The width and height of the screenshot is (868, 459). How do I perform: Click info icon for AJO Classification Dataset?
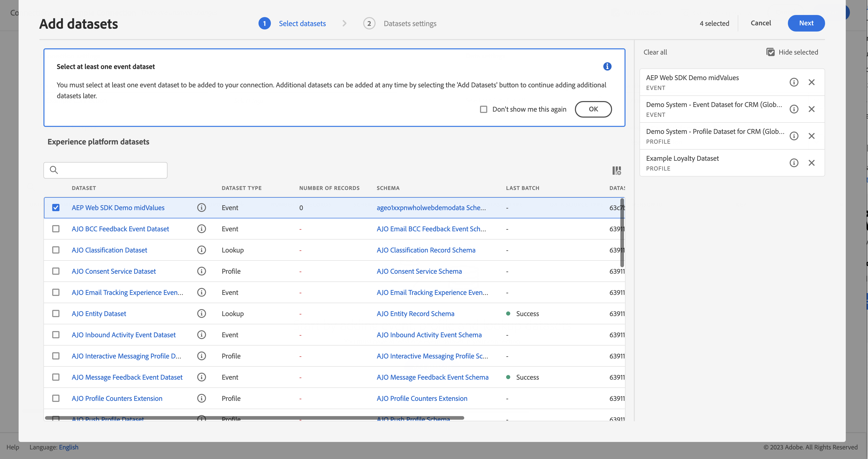[x=202, y=250]
